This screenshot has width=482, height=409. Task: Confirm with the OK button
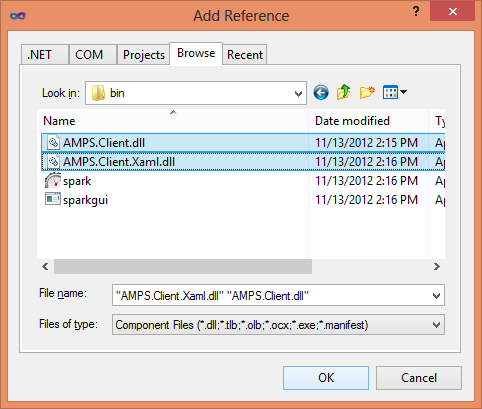(x=326, y=378)
